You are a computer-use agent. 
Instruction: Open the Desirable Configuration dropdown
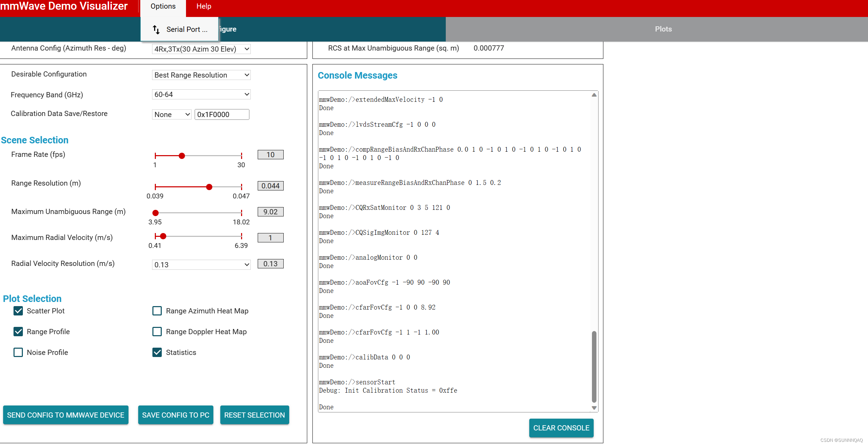201,75
